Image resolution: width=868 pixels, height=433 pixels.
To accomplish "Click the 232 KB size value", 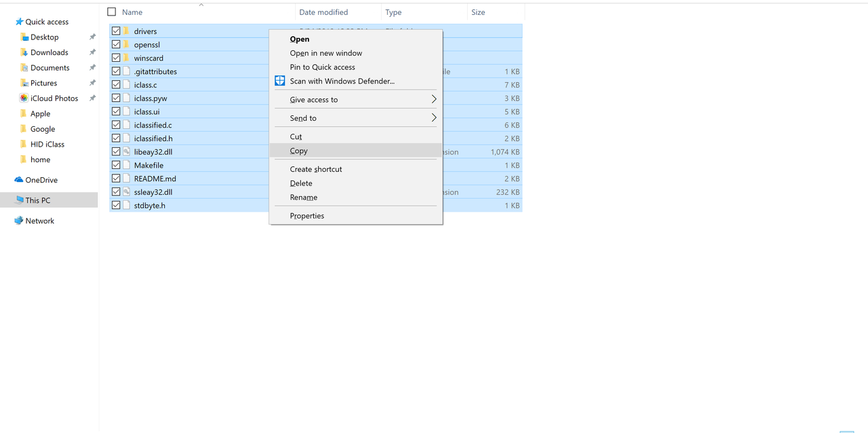I will click(508, 192).
